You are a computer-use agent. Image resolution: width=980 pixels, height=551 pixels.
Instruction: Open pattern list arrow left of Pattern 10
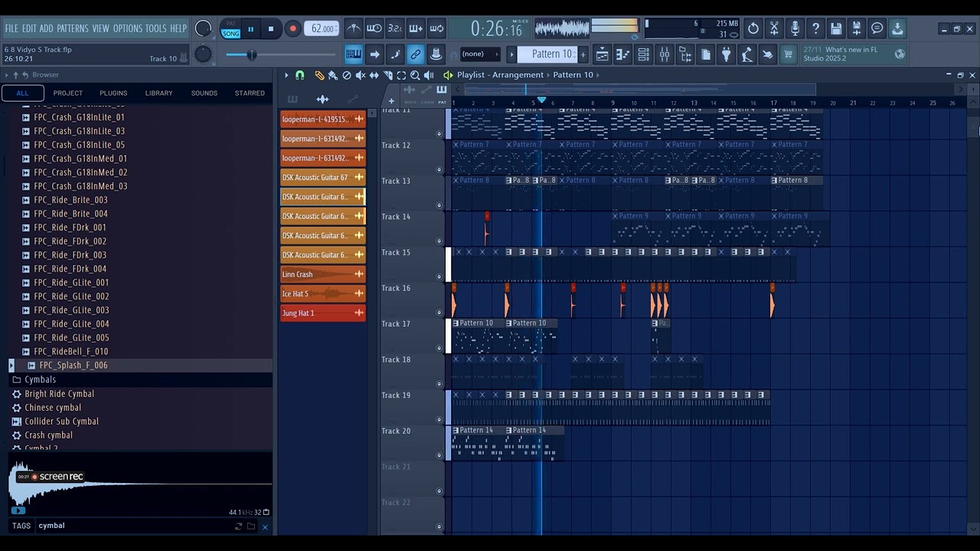[511, 54]
